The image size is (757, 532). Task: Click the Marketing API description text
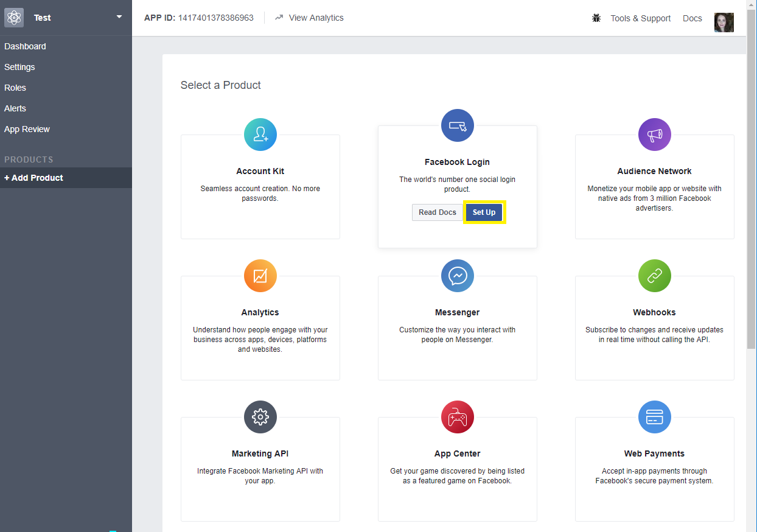click(x=260, y=476)
